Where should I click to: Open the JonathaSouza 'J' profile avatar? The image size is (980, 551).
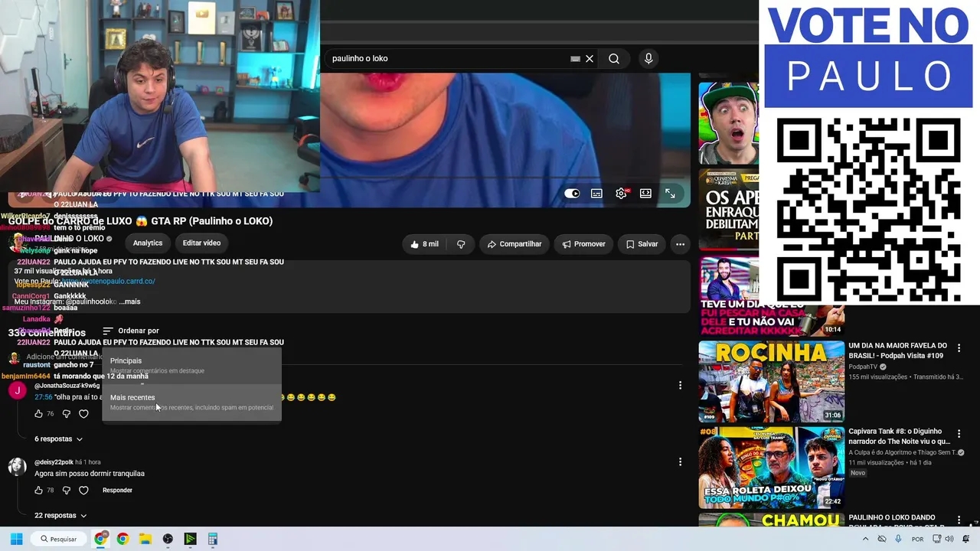[17, 390]
